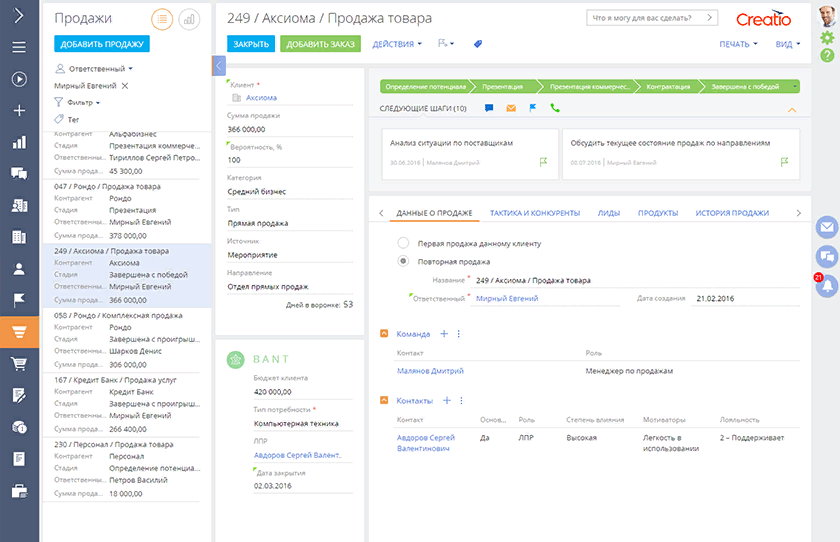Click the tag icon in record toolbar
The width and height of the screenshot is (840, 542).
coord(478,44)
